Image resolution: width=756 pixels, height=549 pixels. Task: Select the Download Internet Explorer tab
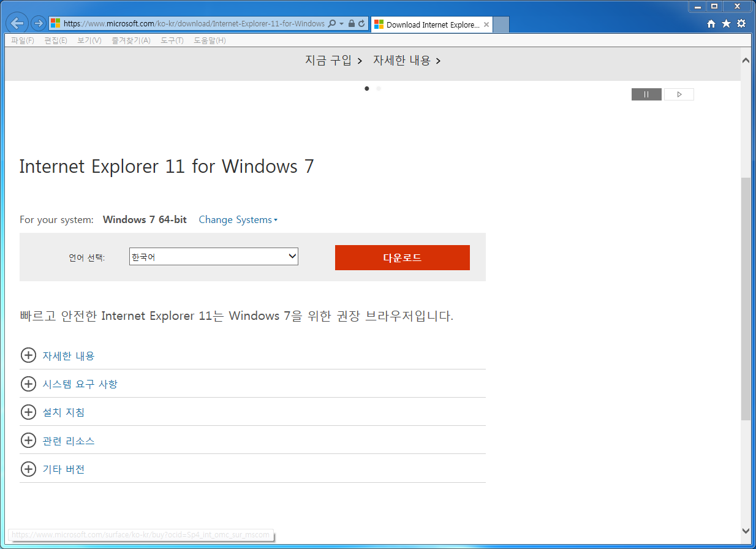(x=431, y=25)
